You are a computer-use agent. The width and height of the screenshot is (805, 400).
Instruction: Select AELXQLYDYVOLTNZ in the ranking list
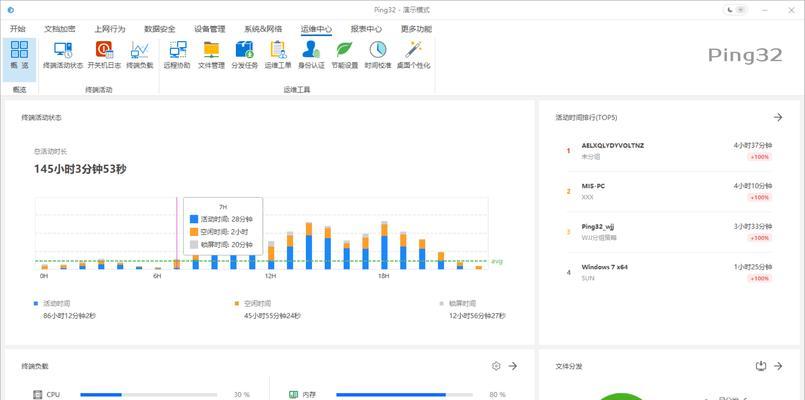612,146
